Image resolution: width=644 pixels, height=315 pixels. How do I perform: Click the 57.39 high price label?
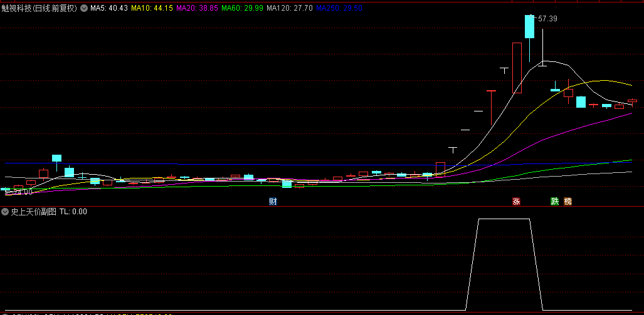(x=547, y=19)
